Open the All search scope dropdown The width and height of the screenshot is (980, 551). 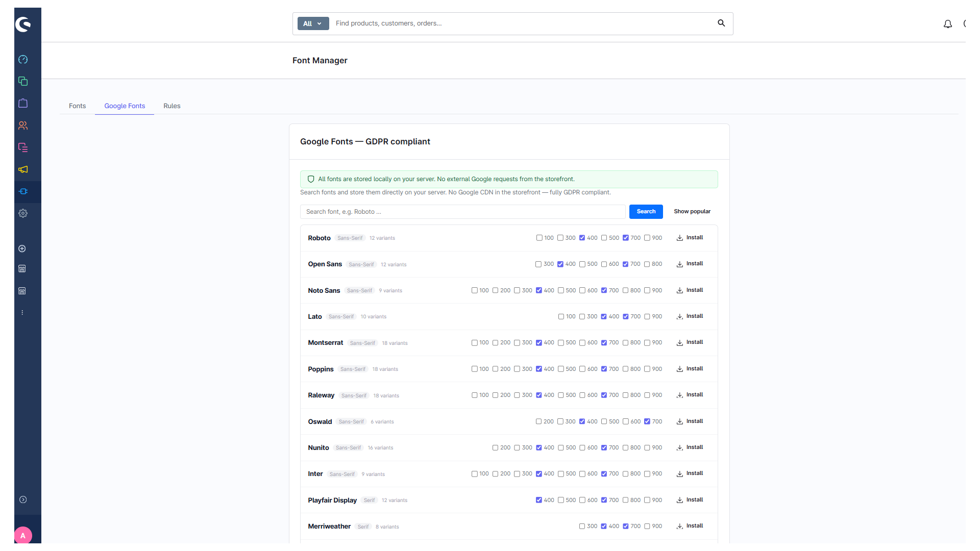[313, 23]
